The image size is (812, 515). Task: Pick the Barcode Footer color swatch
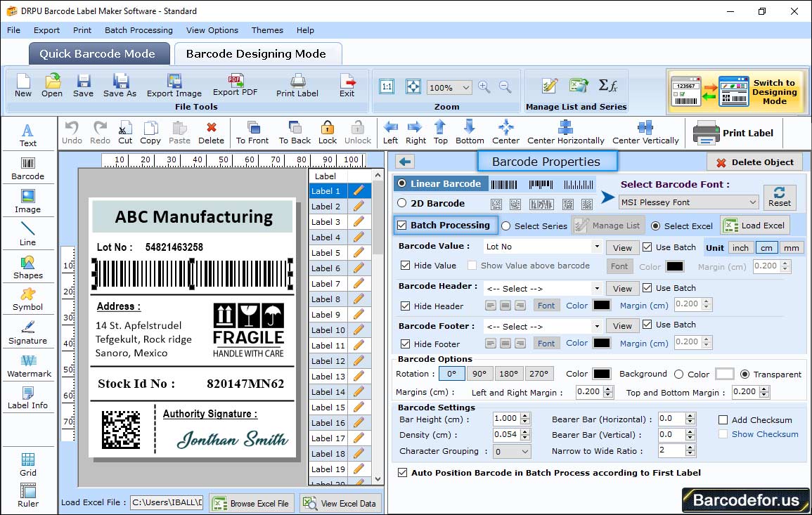pos(601,343)
